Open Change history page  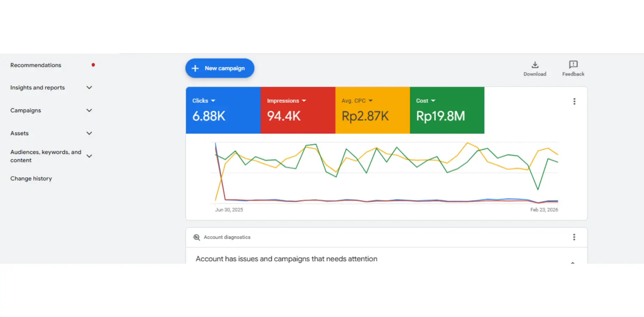click(31, 178)
